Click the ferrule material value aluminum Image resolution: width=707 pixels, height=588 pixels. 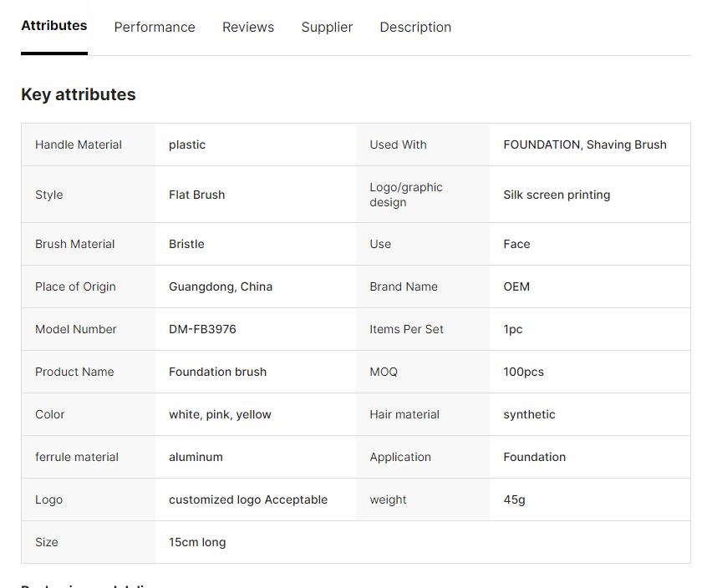[196, 457]
